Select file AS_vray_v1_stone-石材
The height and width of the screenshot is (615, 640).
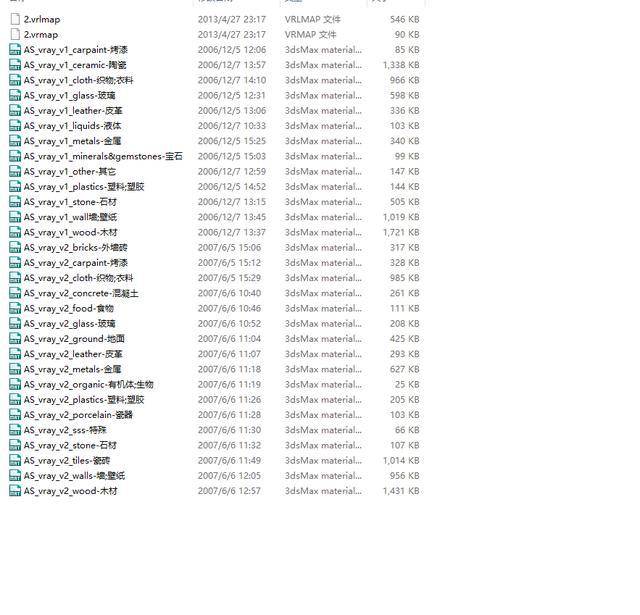[x=70, y=202]
